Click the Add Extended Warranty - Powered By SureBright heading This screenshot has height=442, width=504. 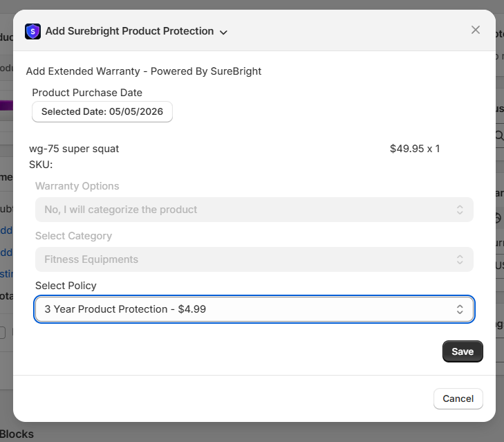point(144,71)
